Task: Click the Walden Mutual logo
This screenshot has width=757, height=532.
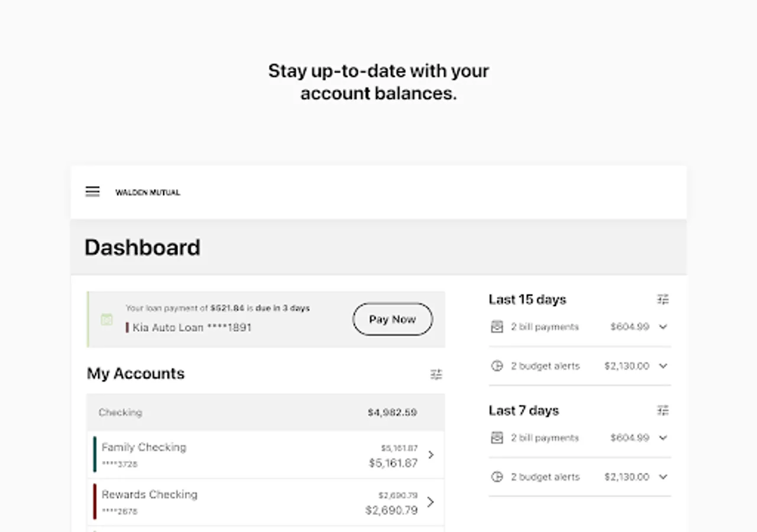Action: (x=148, y=193)
